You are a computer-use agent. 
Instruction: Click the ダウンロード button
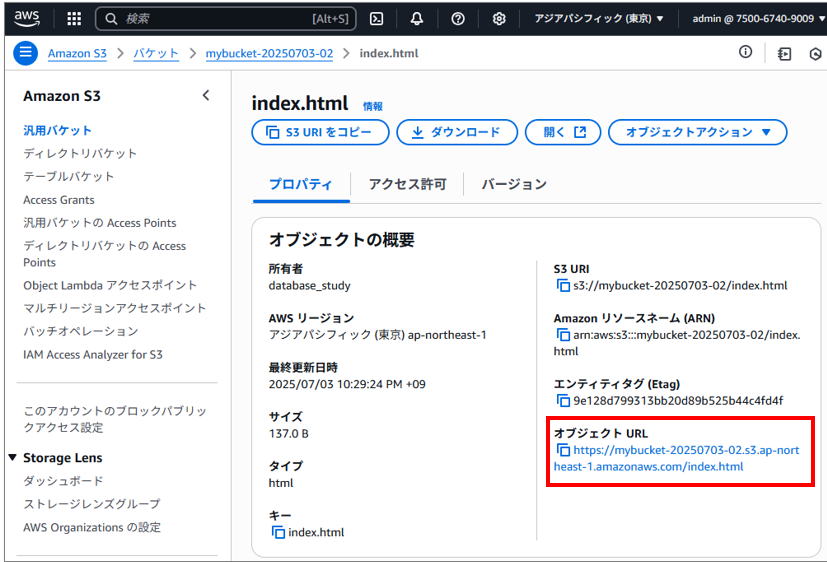457,132
